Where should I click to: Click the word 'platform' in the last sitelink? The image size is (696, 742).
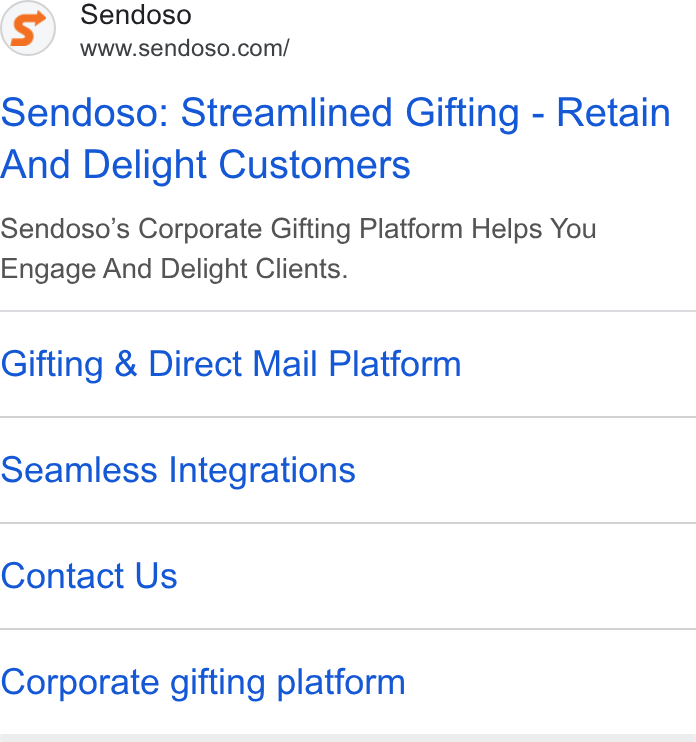[341, 682]
